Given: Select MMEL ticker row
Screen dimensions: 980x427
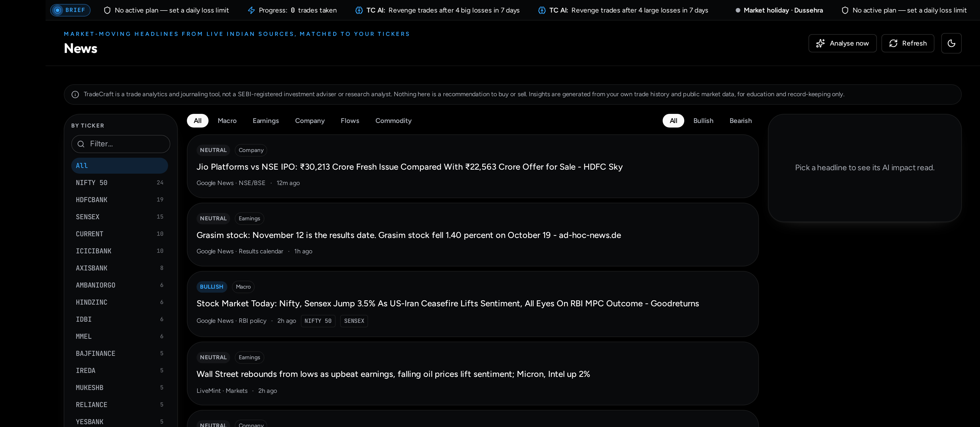Looking at the screenshot, I should pyautogui.click(x=119, y=336).
